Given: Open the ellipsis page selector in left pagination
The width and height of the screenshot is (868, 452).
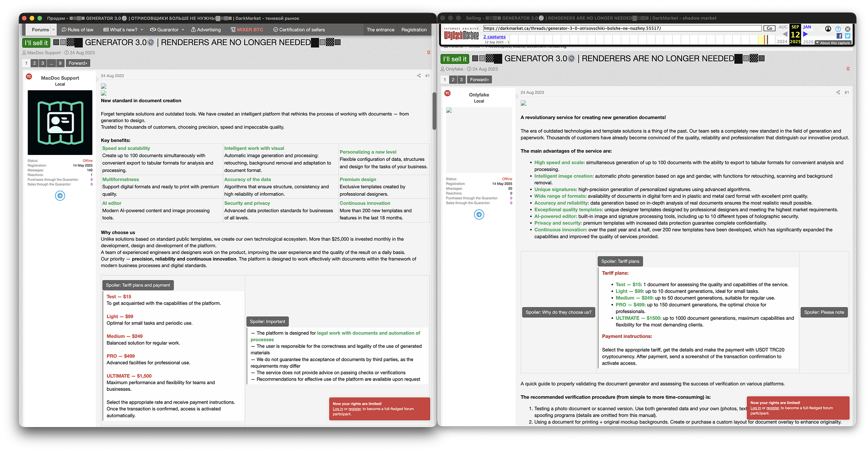Looking at the screenshot, I should coord(51,63).
